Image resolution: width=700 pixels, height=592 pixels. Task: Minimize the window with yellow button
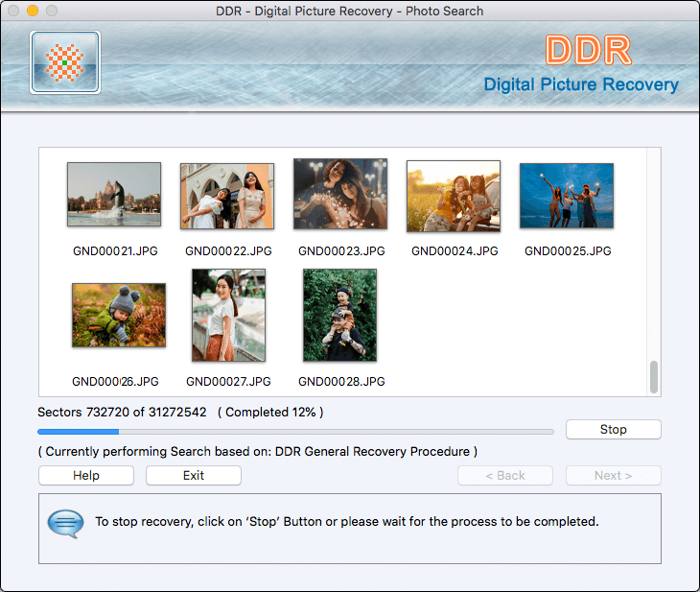point(33,11)
